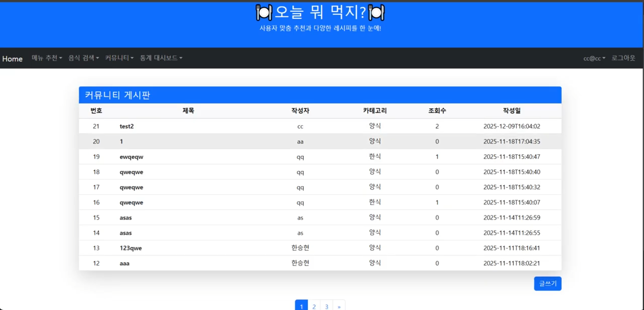Open the qweqwe post numbered 16
Image resolution: width=644 pixels, height=310 pixels.
tap(131, 203)
